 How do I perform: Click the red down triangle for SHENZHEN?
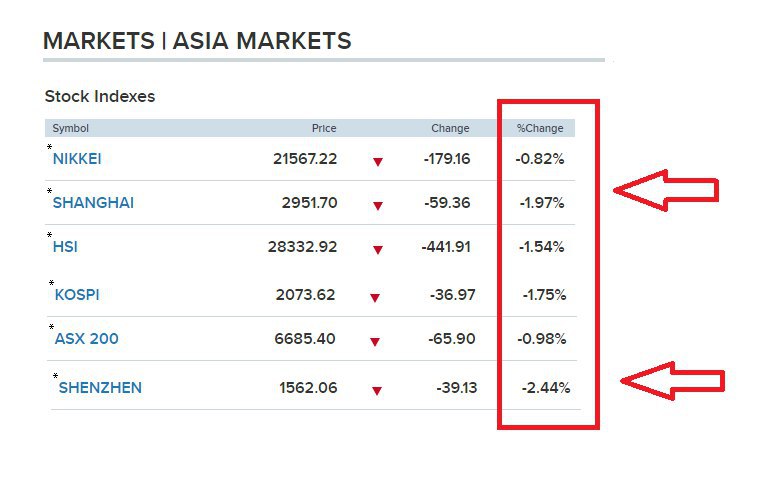pos(377,391)
